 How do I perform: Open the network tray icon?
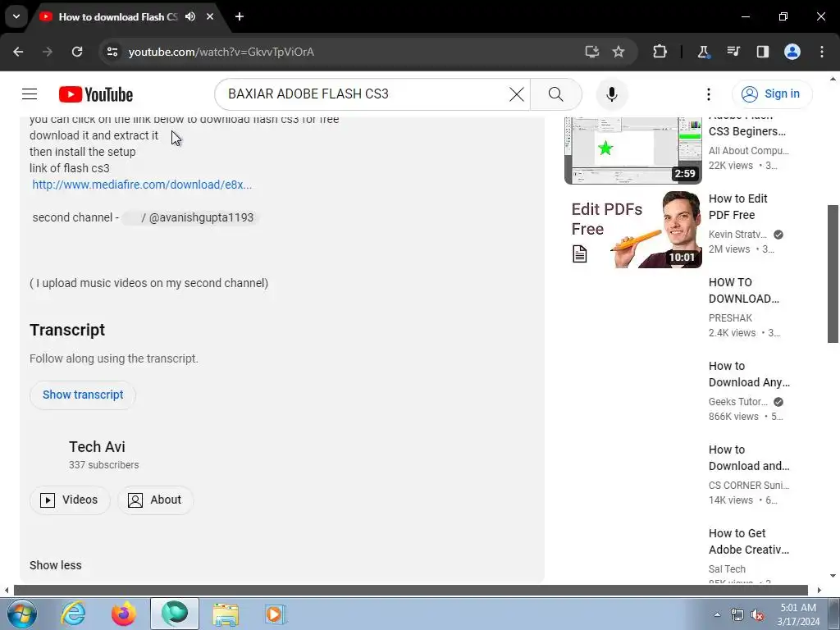click(x=737, y=615)
